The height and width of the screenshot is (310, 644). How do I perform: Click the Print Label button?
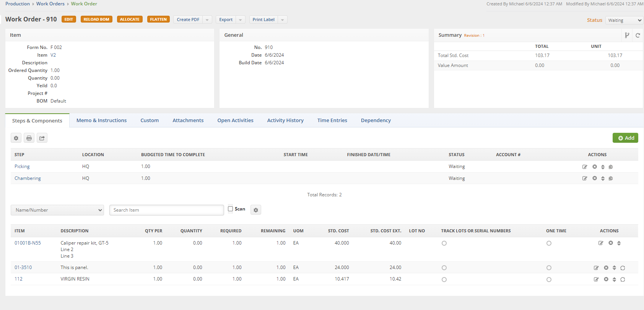point(263,20)
